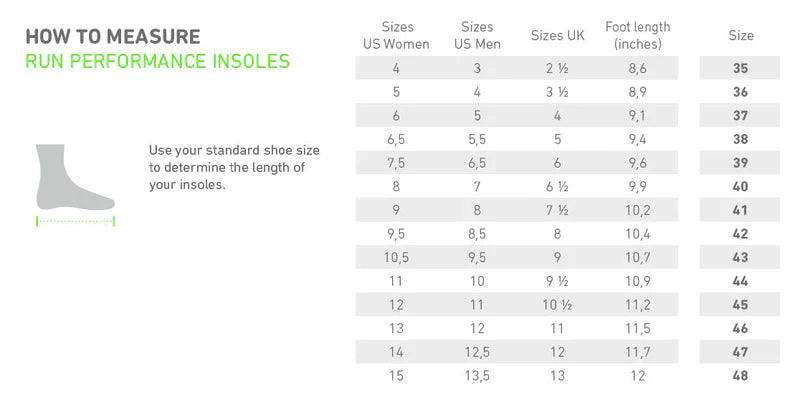Click the US Men size 13,5 cell
800x412 pixels.
[x=477, y=375]
